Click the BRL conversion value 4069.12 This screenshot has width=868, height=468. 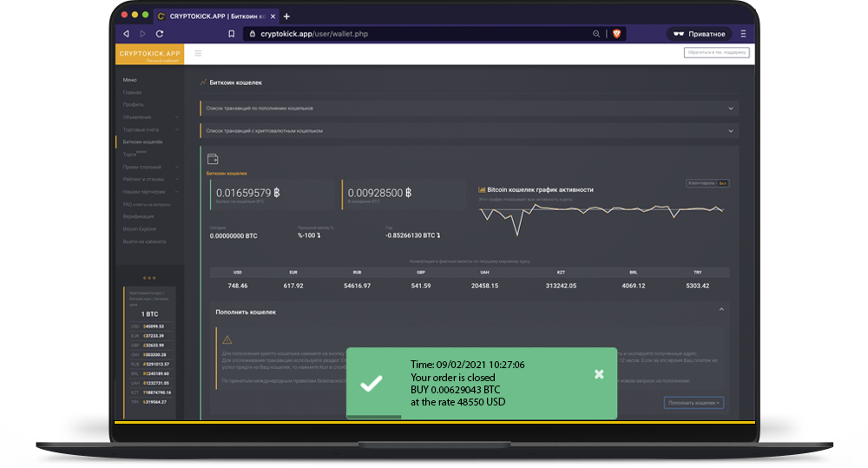634,286
